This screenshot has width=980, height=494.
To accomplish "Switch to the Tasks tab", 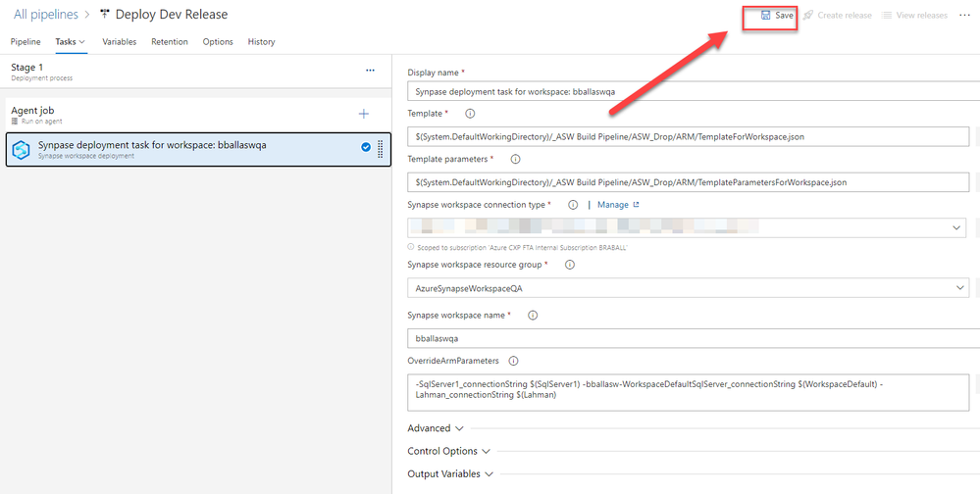I will [x=71, y=42].
